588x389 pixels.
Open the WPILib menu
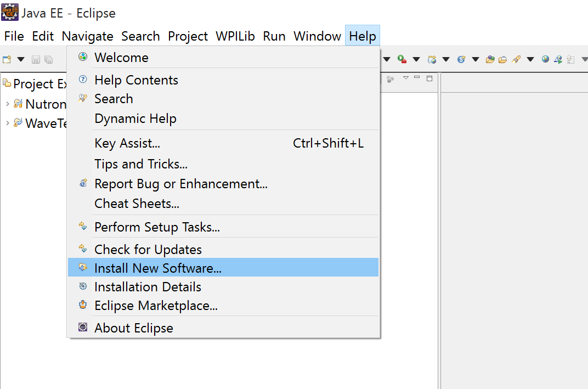235,36
